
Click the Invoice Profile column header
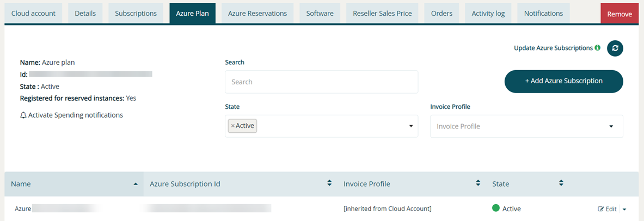tap(412, 184)
